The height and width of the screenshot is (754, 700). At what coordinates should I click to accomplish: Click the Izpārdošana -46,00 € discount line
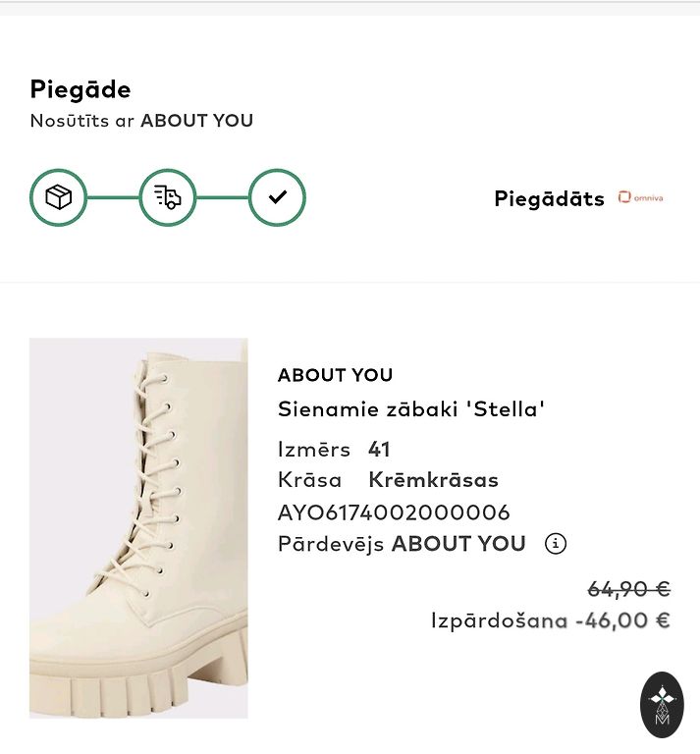pyautogui.click(x=550, y=620)
